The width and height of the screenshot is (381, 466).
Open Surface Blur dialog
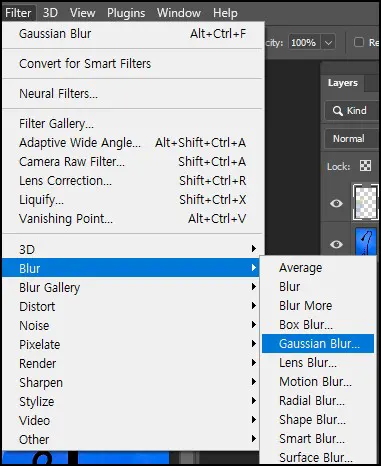[x=318, y=457]
